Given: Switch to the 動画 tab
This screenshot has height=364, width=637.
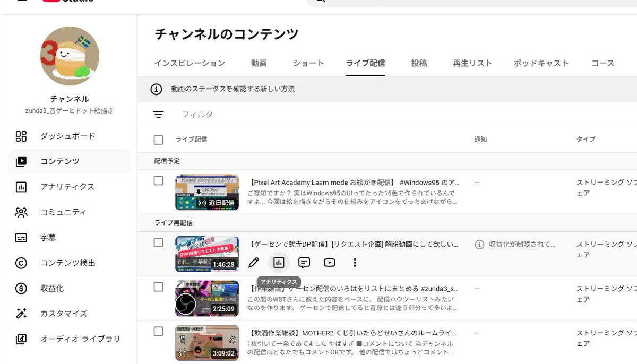Looking at the screenshot, I should click(259, 63).
